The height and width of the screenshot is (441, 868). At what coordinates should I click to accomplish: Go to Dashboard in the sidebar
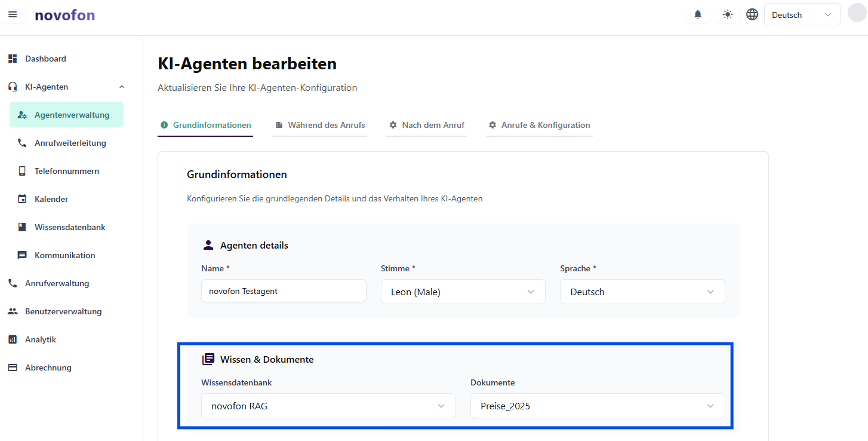point(45,59)
